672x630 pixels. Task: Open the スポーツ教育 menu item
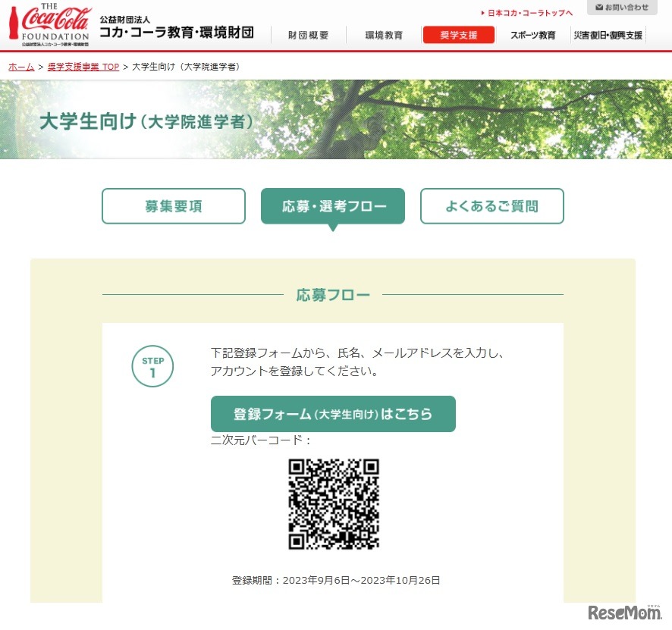tap(532, 35)
